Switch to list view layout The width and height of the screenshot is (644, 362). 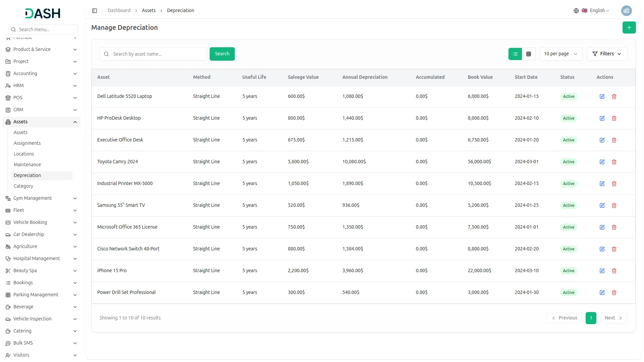(515, 54)
